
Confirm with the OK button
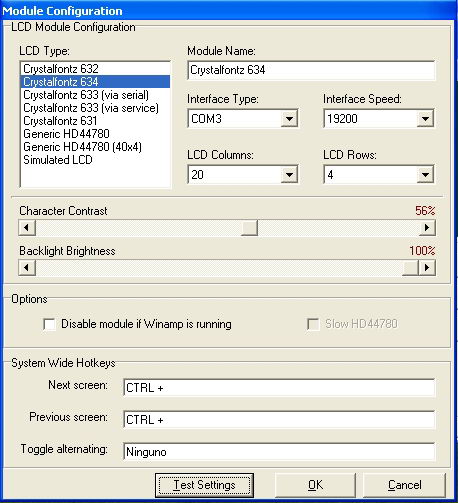pos(315,485)
